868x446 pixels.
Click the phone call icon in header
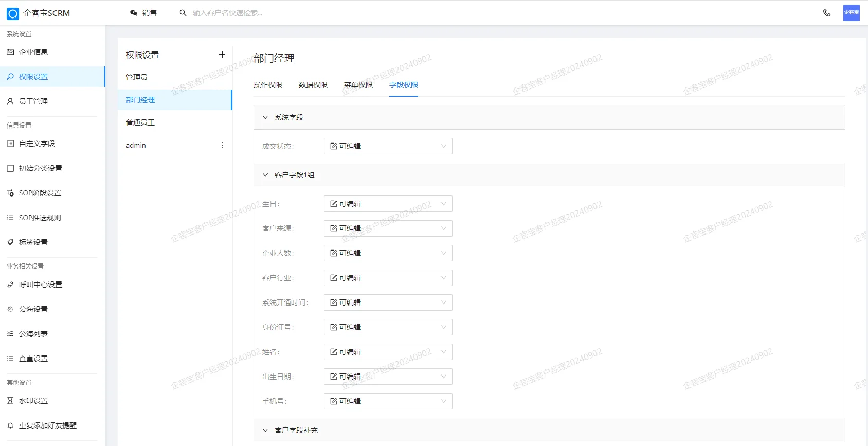(827, 13)
